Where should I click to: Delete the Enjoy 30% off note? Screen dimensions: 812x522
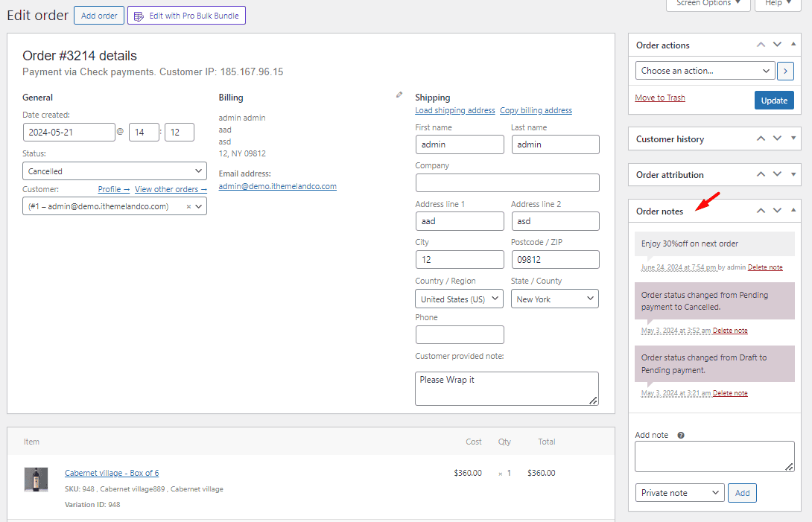[765, 267]
